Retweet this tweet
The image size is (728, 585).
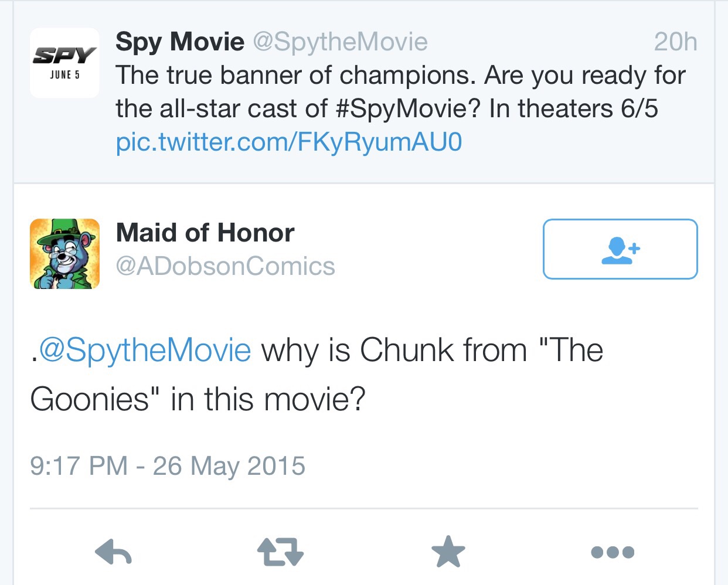(x=280, y=552)
